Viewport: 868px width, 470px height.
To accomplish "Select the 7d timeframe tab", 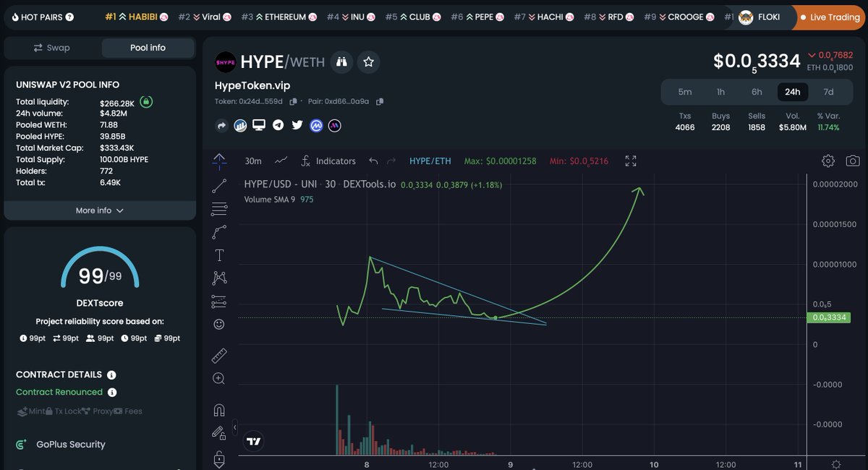I will pyautogui.click(x=828, y=92).
